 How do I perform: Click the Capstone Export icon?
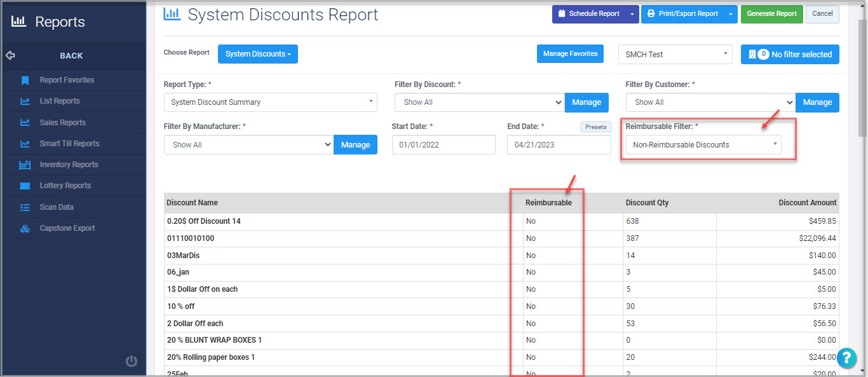(x=25, y=228)
